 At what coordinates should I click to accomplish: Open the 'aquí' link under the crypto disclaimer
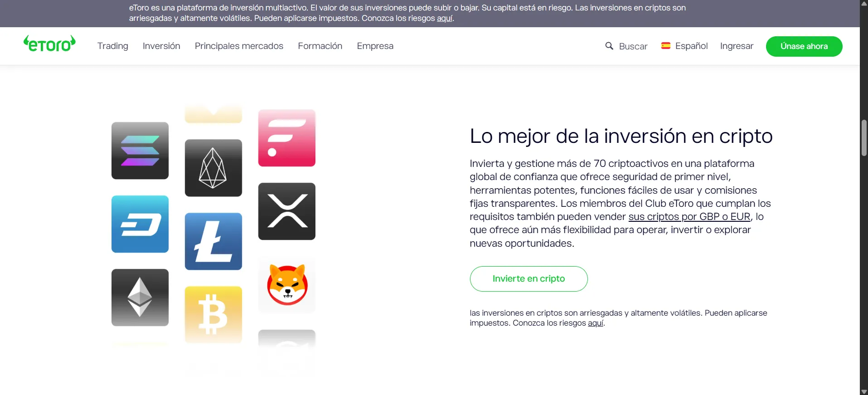[x=596, y=323]
